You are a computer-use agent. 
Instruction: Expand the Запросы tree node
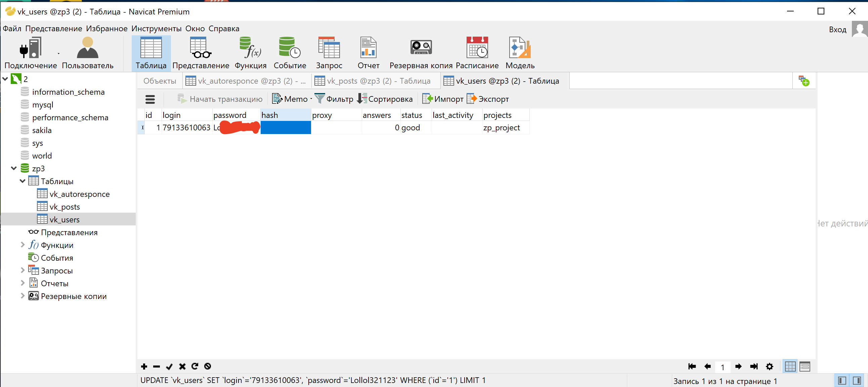[23, 270]
